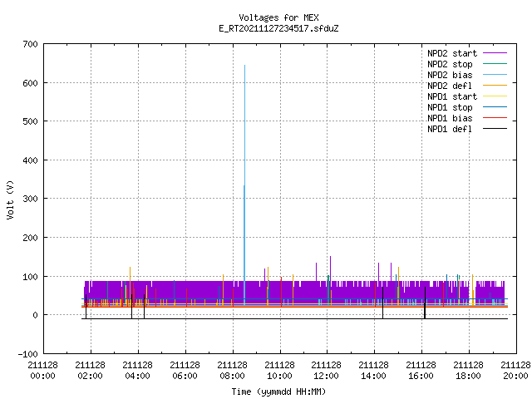Click the 'NPD2 defl' legend label
532x399 pixels.
[x=450, y=86]
